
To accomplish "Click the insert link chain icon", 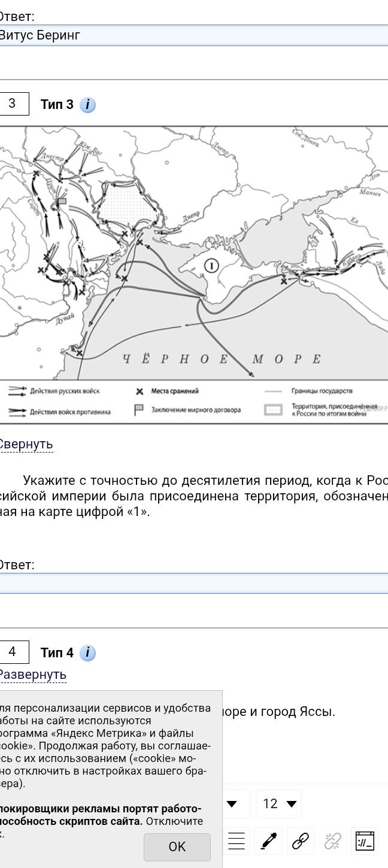I will click(x=301, y=841).
